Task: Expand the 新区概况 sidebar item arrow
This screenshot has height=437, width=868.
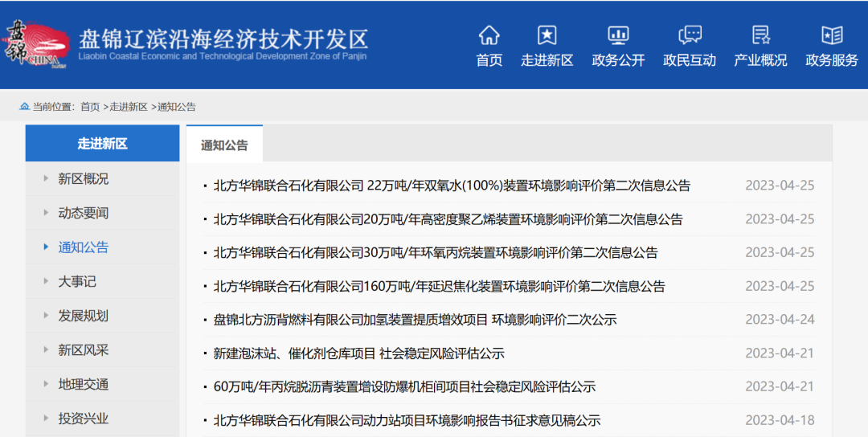Action: pos(46,178)
